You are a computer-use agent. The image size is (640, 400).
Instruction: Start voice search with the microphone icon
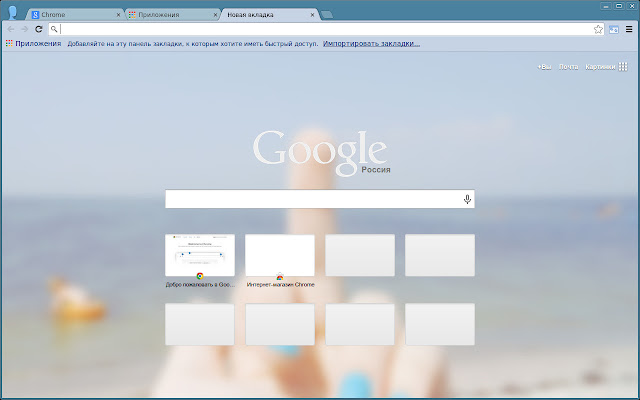467,199
